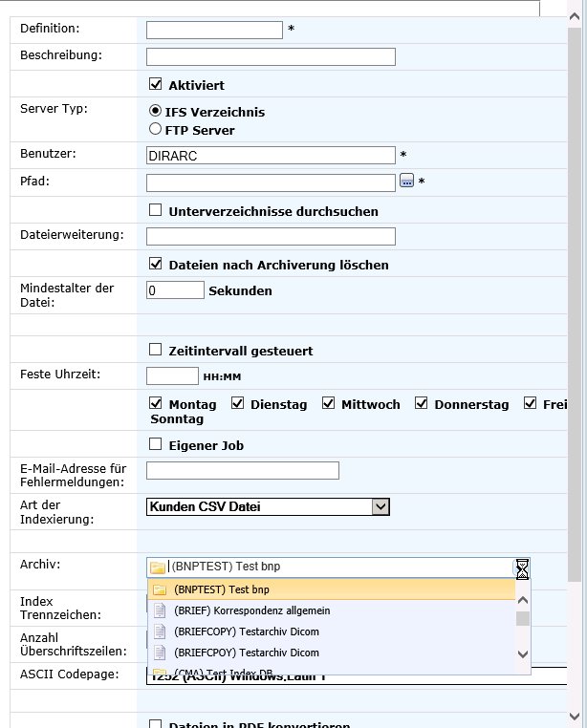Open the path browse icon next to Pfad
This screenshot has height=728, width=587.
[406, 181]
